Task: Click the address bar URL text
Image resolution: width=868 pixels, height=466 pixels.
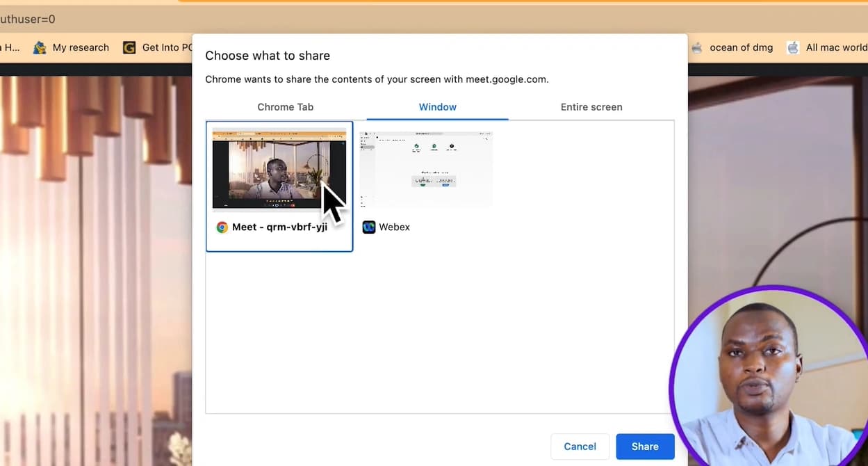Action: pyautogui.click(x=28, y=19)
